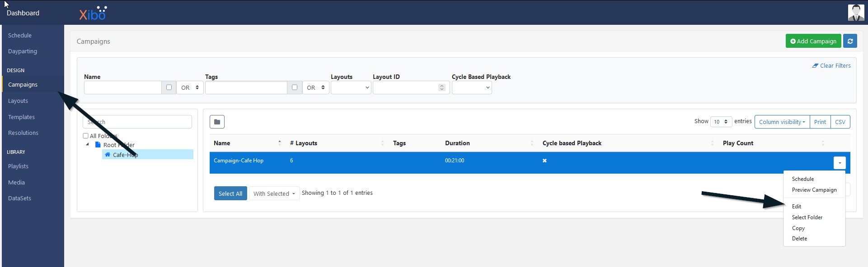Click the Root Folder icon in tree

pyautogui.click(x=98, y=145)
